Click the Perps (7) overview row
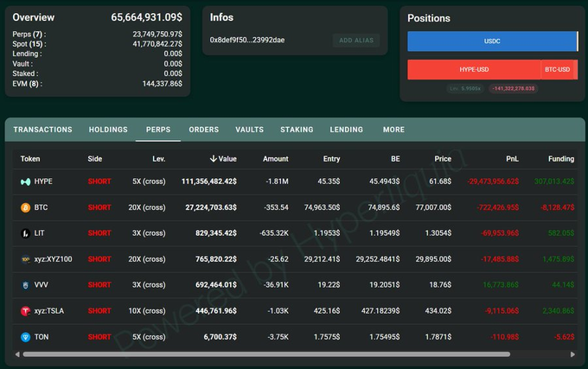588x369 pixels. coord(97,34)
